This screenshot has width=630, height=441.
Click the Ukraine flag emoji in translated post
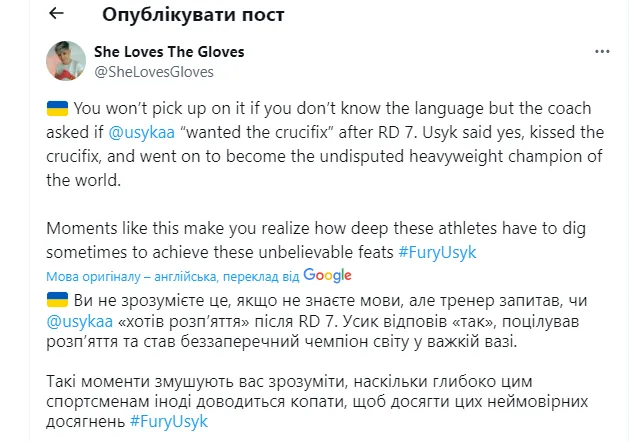pyautogui.click(x=58, y=299)
